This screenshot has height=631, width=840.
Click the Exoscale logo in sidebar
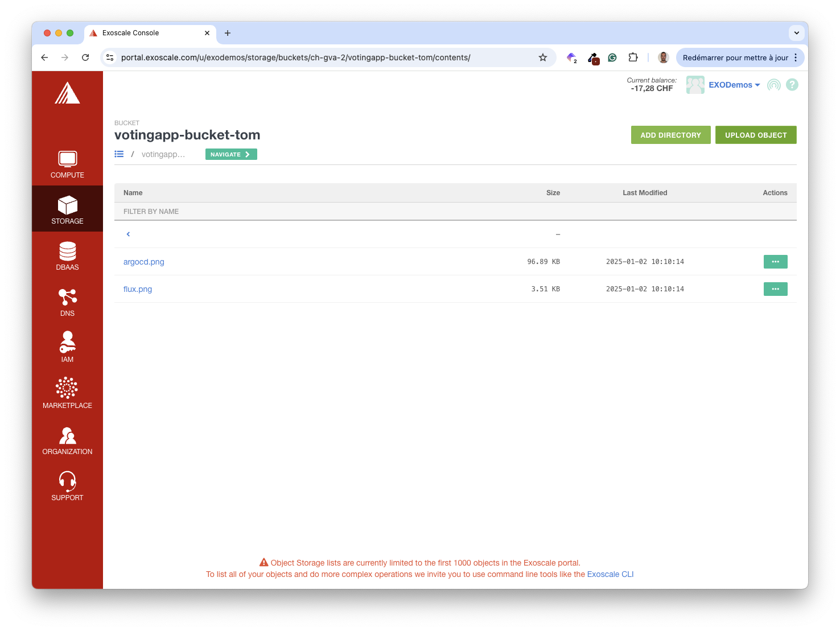coord(67,93)
